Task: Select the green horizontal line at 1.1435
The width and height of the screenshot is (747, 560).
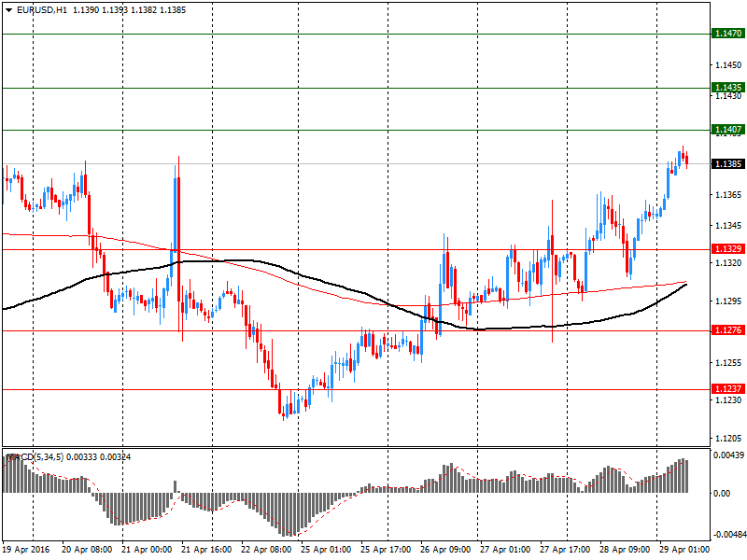Action: [357, 88]
